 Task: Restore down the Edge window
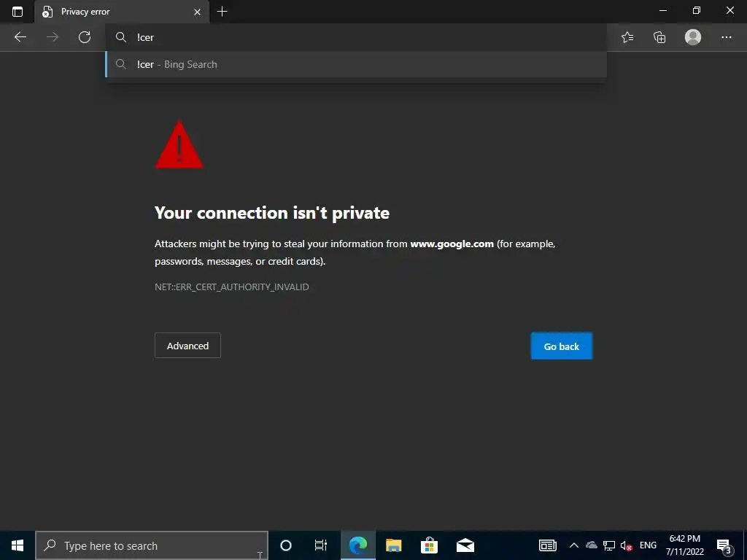point(697,10)
